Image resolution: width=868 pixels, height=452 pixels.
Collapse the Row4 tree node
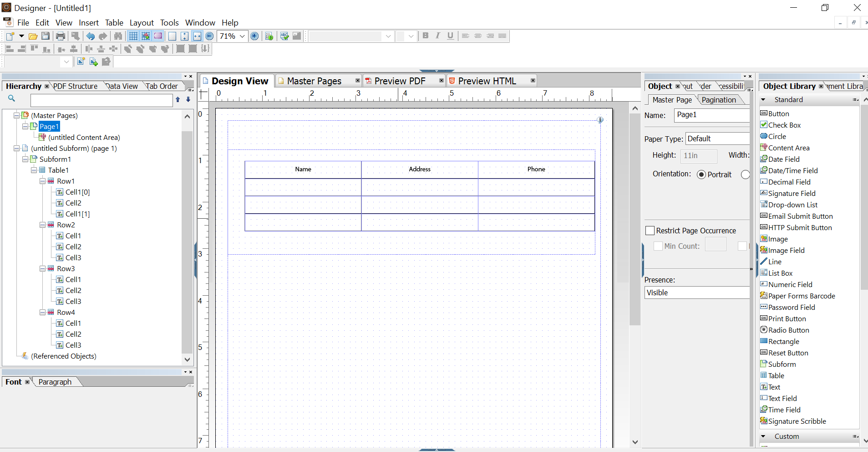pyautogui.click(x=42, y=312)
